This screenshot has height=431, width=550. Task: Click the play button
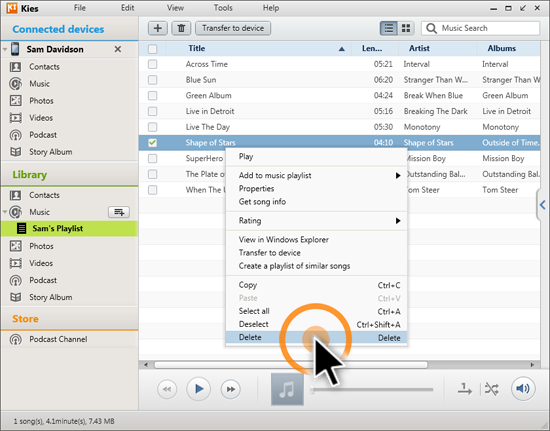coord(199,389)
